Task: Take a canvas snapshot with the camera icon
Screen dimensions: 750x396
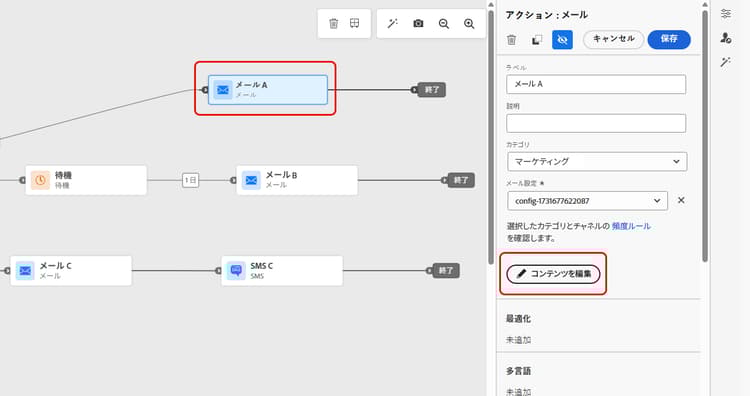Action: [418, 23]
